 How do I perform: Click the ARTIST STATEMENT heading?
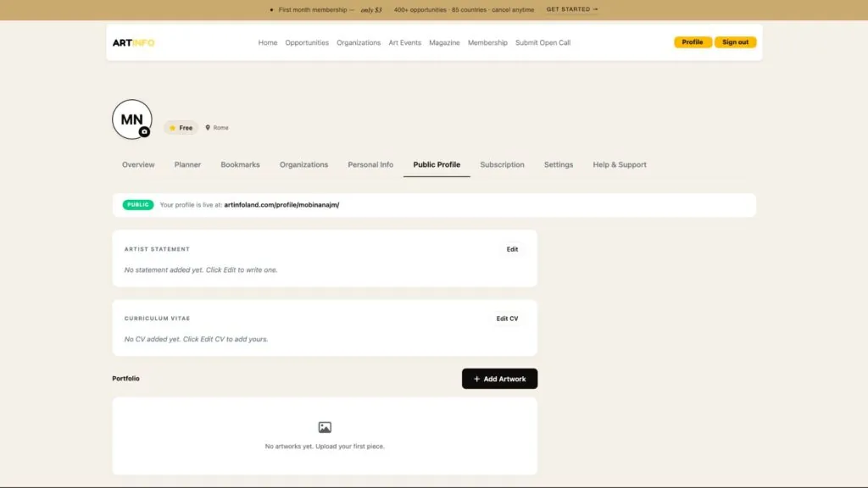157,250
